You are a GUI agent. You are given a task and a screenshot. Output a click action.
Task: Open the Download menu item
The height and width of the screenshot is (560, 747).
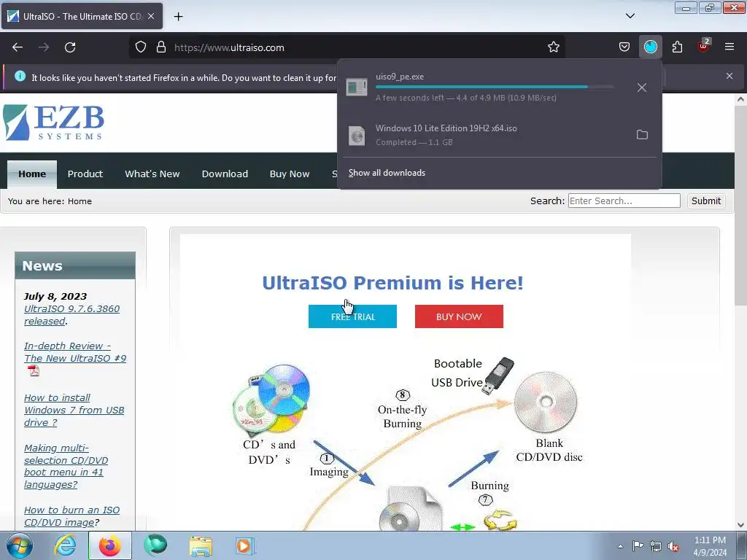coord(225,174)
